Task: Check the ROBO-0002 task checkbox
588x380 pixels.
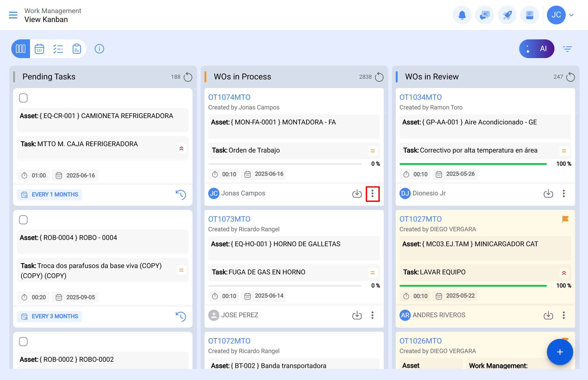Action: 23,341
